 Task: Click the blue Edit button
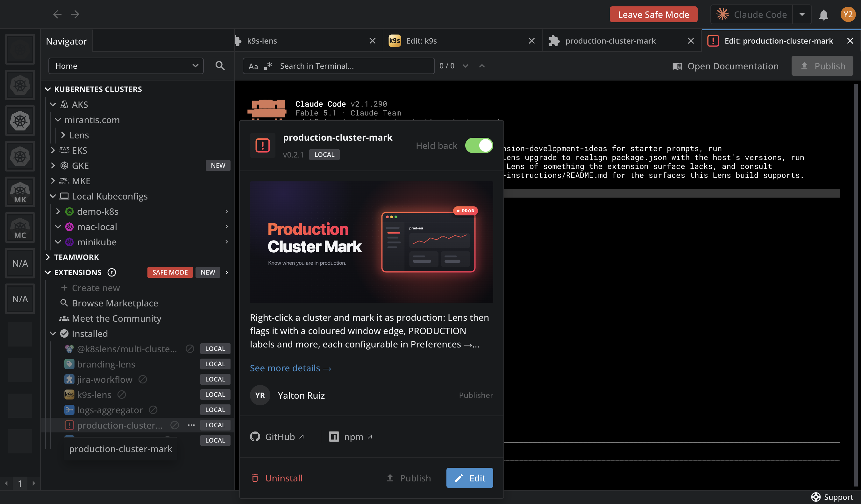[469, 478]
